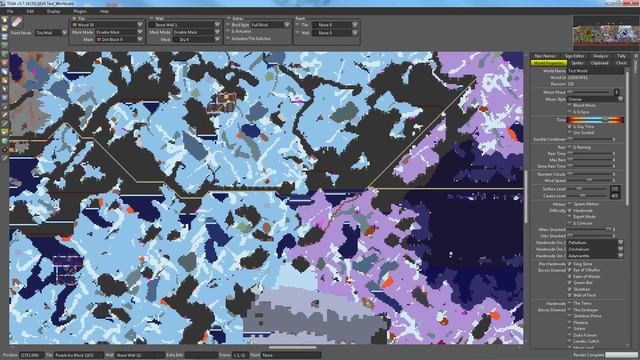Enable the Spawn Meteor checkbox

[570, 204]
